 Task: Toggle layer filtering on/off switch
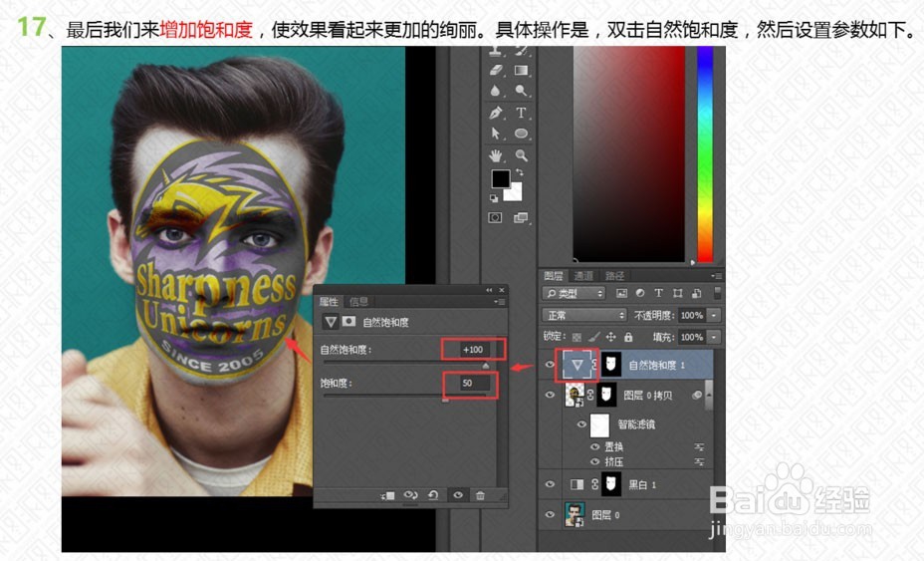[x=717, y=293]
